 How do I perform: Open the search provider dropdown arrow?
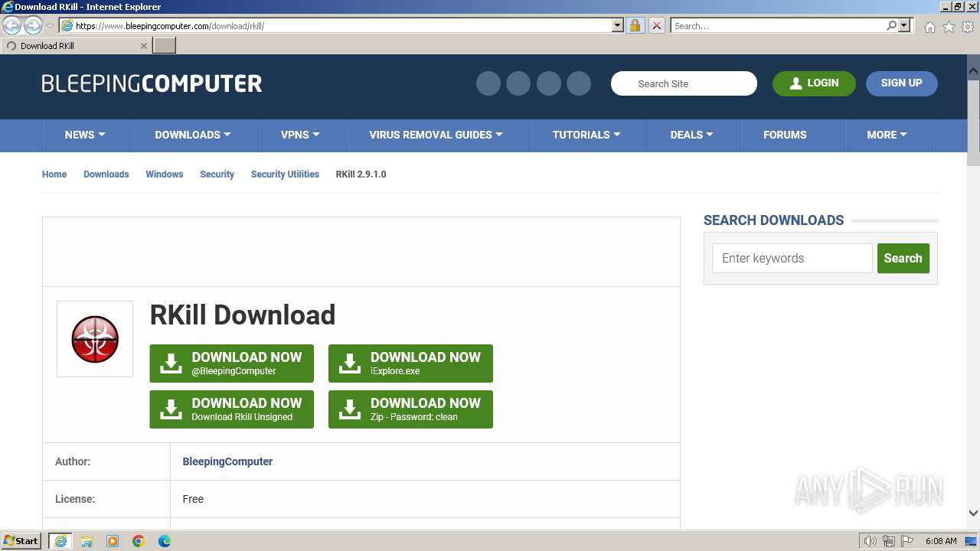tap(904, 25)
